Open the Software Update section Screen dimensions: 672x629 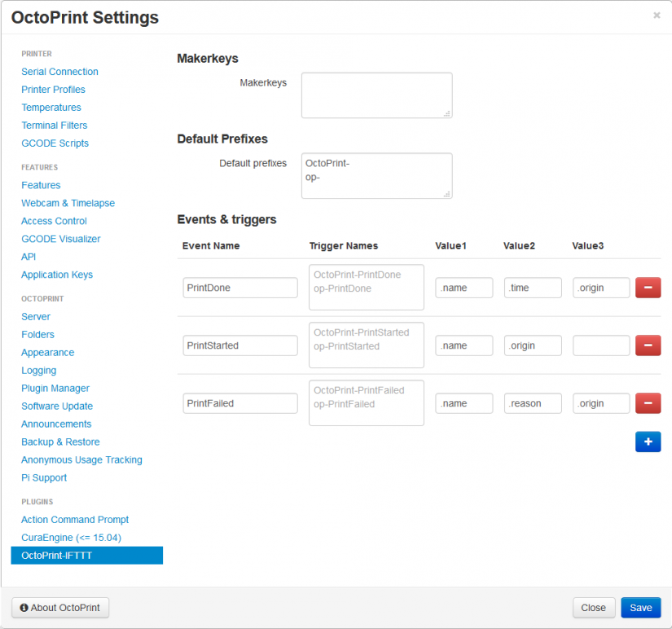coord(57,406)
